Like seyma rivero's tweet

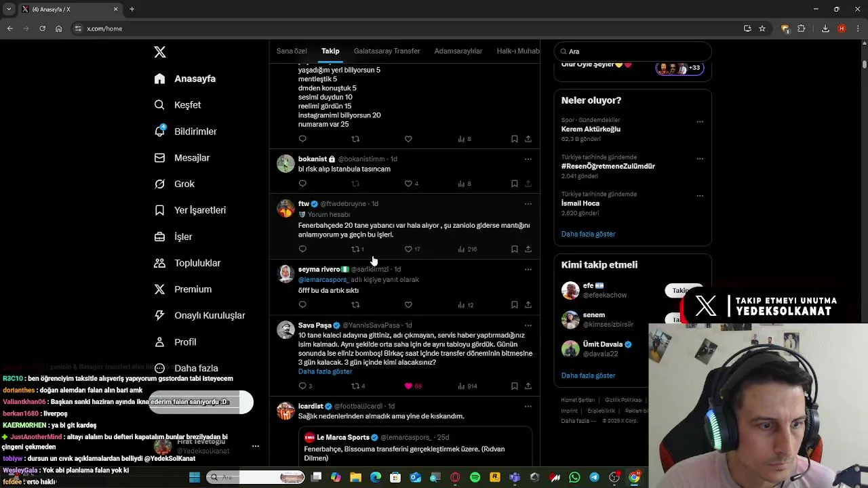pyautogui.click(x=408, y=304)
